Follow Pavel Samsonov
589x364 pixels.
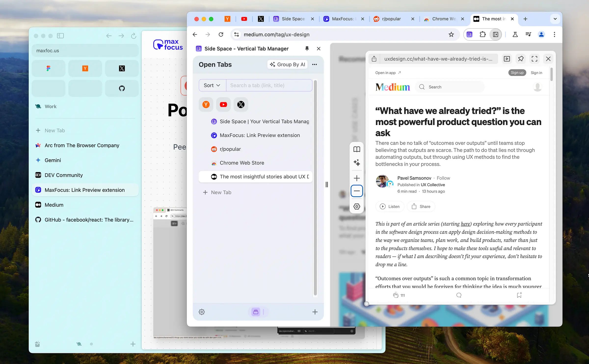point(443,178)
